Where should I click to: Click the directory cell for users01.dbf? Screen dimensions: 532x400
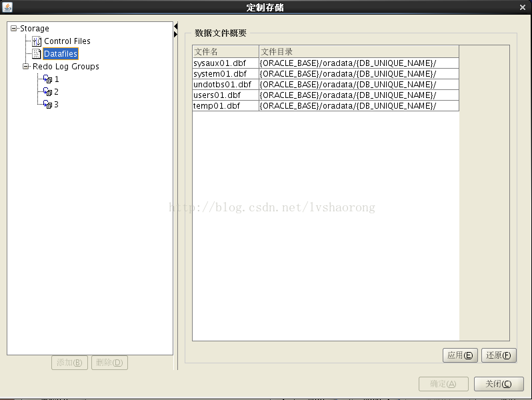(359, 95)
